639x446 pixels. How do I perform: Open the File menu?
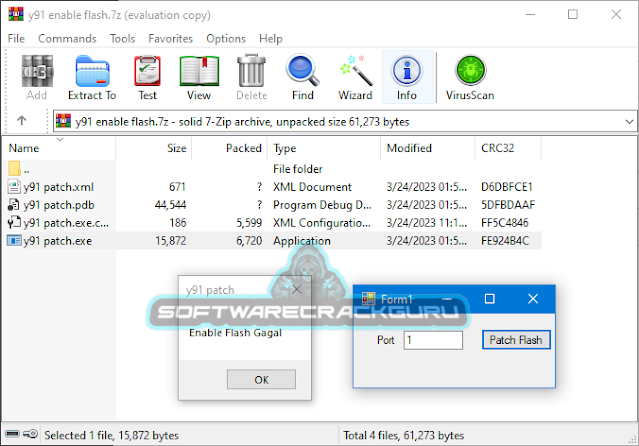[16, 38]
